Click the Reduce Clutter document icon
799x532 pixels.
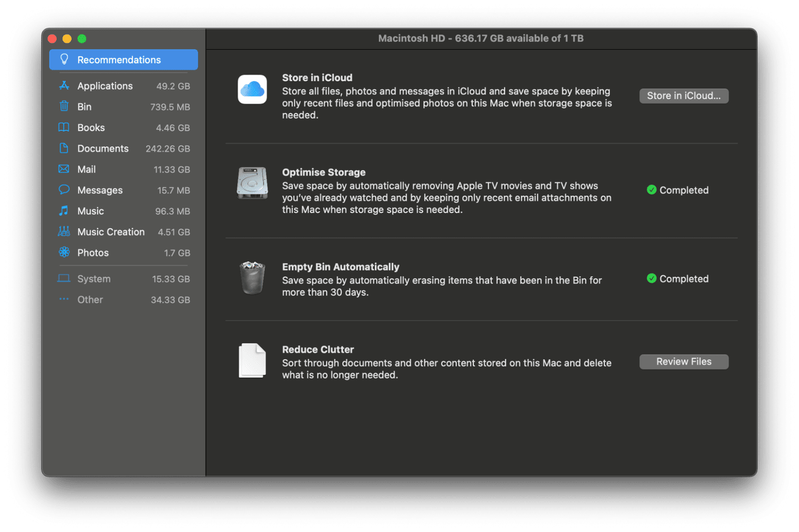click(252, 360)
